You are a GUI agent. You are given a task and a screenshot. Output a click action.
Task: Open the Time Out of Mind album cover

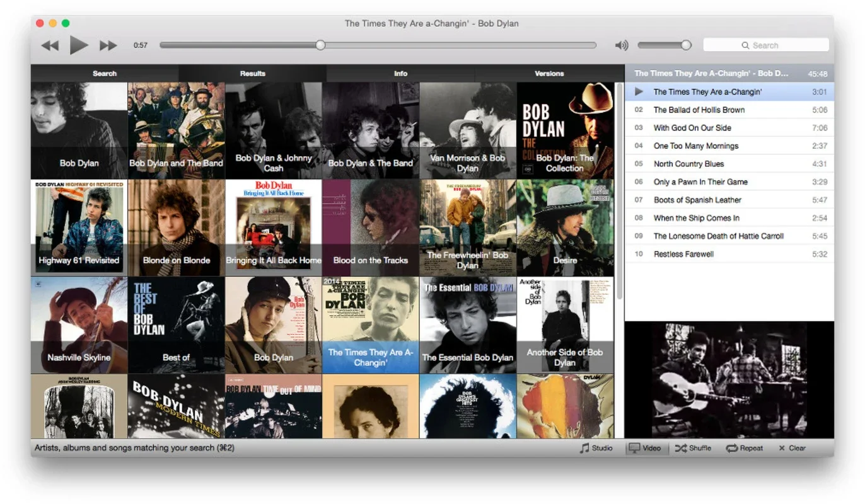274,406
